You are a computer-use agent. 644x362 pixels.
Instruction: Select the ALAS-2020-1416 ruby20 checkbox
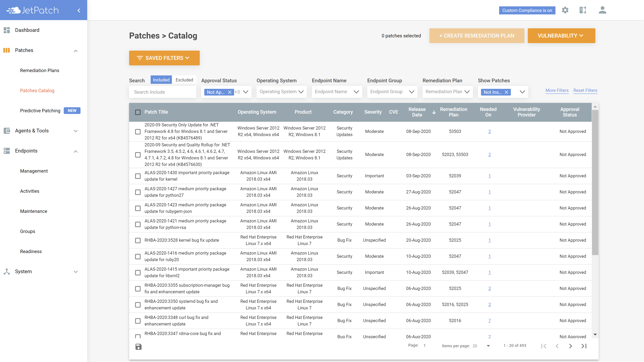click(x=138, y=257)
